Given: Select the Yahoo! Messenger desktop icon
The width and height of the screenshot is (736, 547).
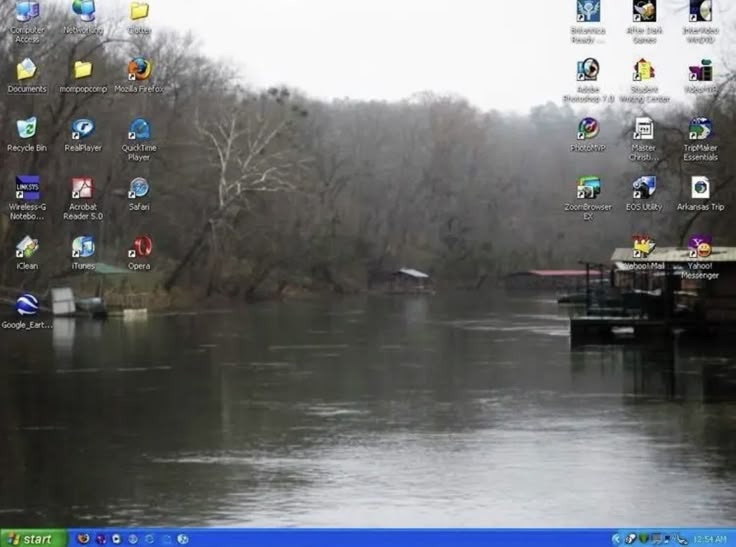Looking at the screenshot, I should (700, 247).
